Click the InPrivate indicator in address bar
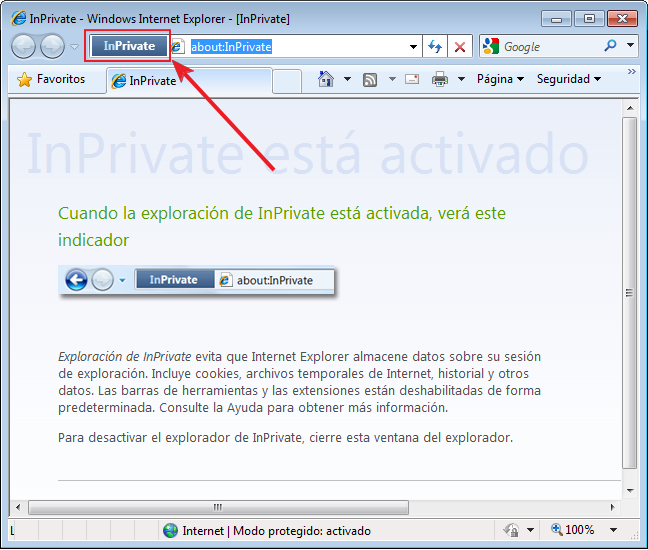648x550 pixels. (129, 46)
